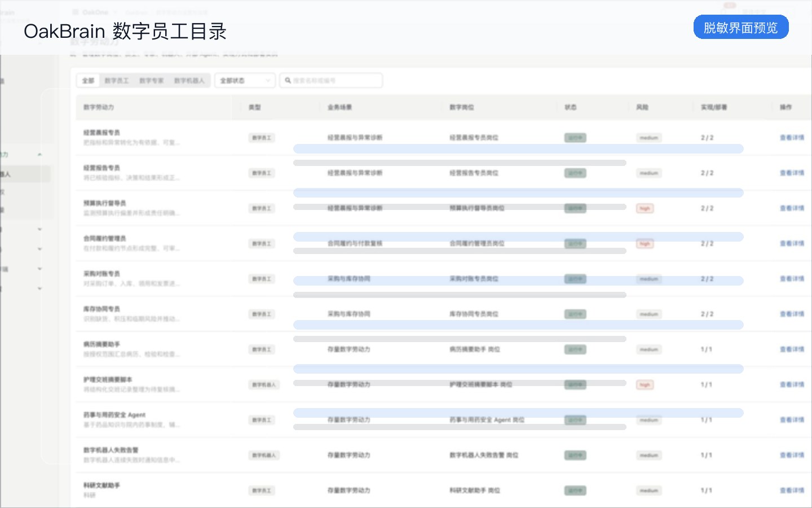812x508 pixels.
Task: Collapse the expanded sidebar group with the up chevron
Action: click(x=39, y=155)
